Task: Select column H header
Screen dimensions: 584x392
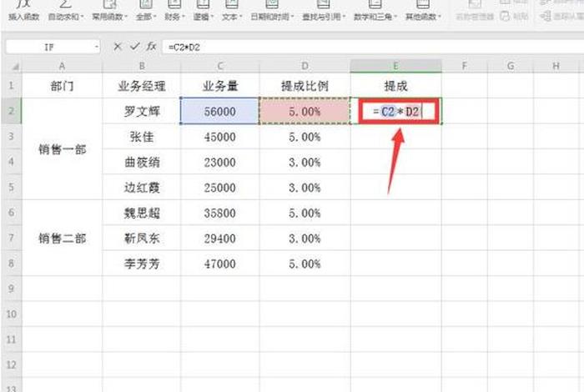Action: pos(556,66)
